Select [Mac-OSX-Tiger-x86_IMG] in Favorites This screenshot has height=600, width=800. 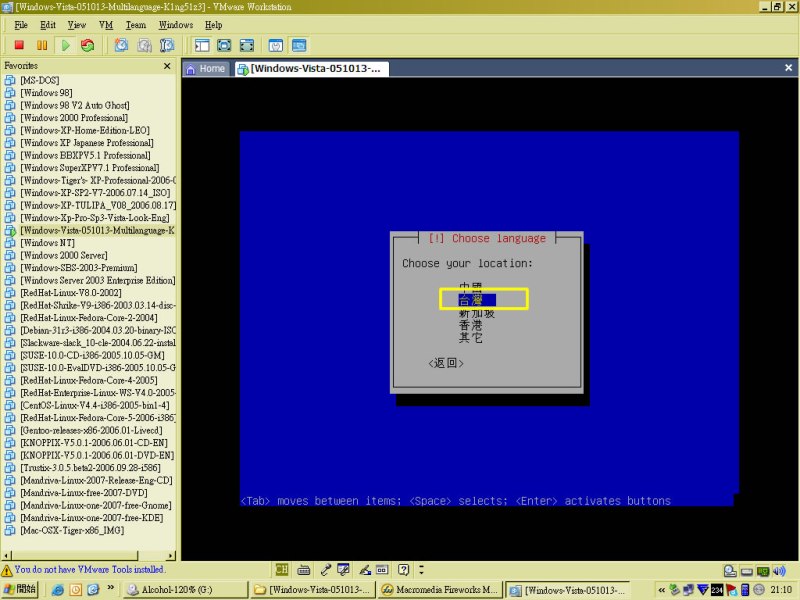coord(72,531)
